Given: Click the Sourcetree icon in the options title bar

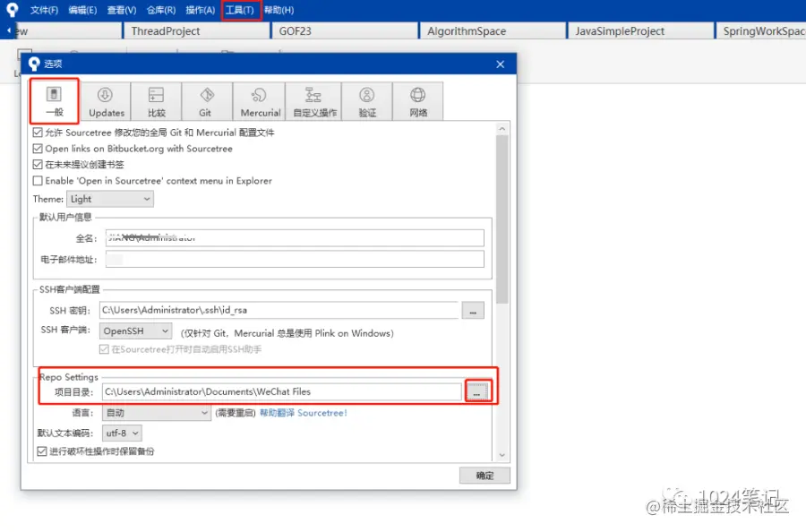Looking at the screenshot, I should (34, 64).
